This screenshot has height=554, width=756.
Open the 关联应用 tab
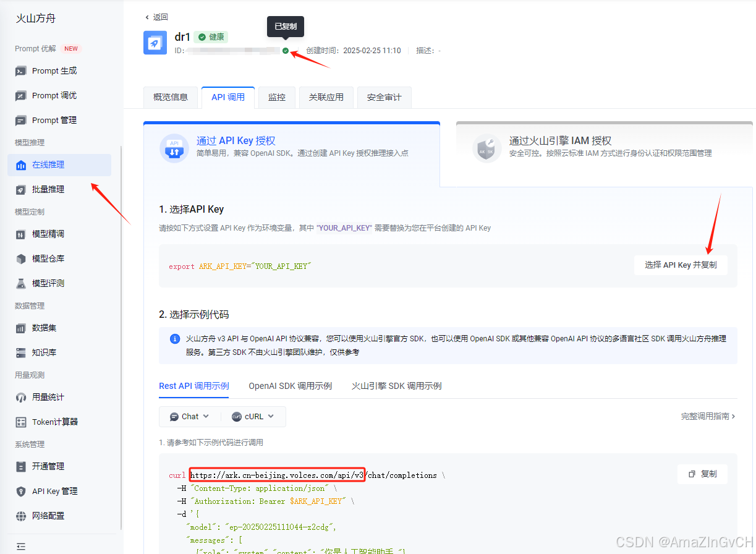(x=326, y=98)
